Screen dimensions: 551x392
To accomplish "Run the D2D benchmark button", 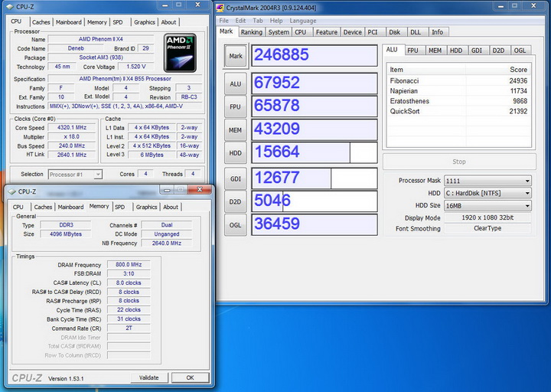I will tap(236, 202).
